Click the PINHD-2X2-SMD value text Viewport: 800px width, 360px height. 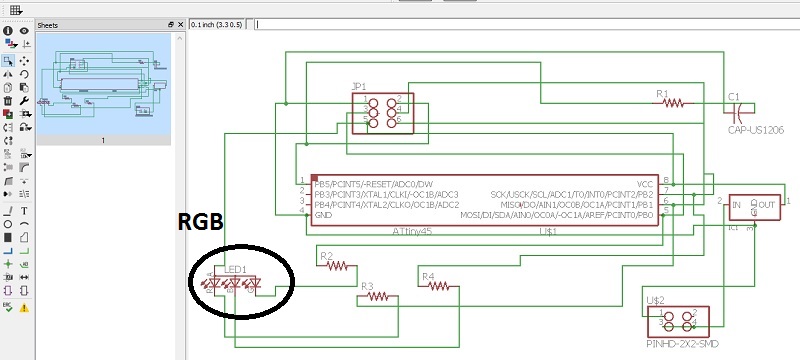click(682, 344)
